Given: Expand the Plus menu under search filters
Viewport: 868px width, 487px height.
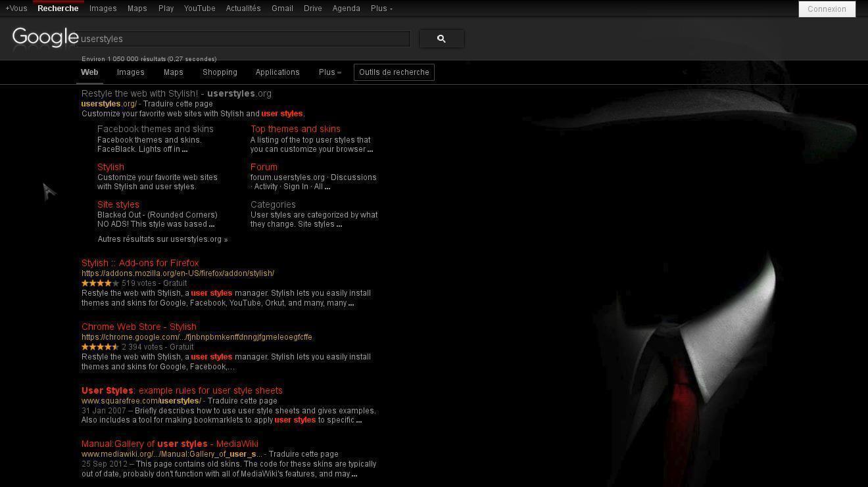Looking at the screenshot, I should pos(330,72).
